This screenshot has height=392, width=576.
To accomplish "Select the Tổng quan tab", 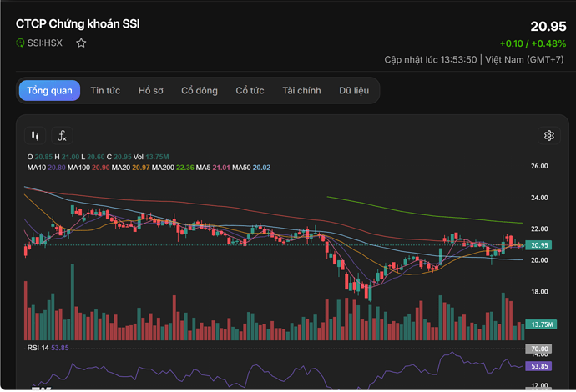I will point(49,91).
